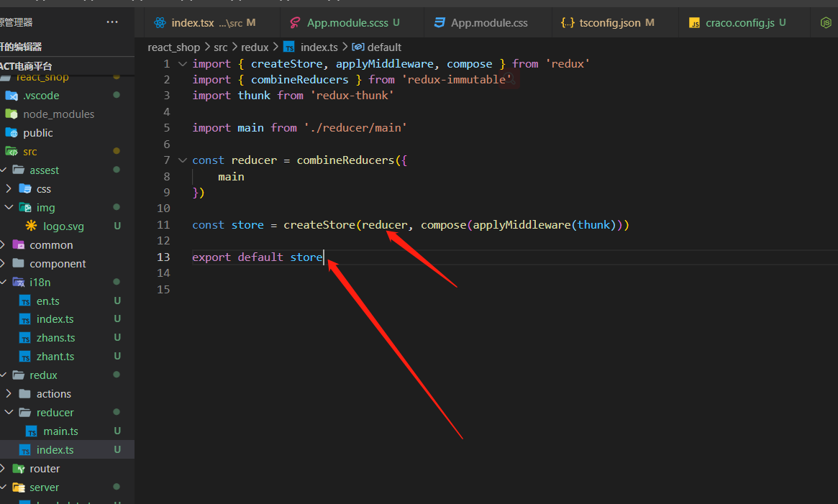Click the .vscode folder icon
Image resolution: width=838 pixels, height=504 pixels.
tap(12, 96)
